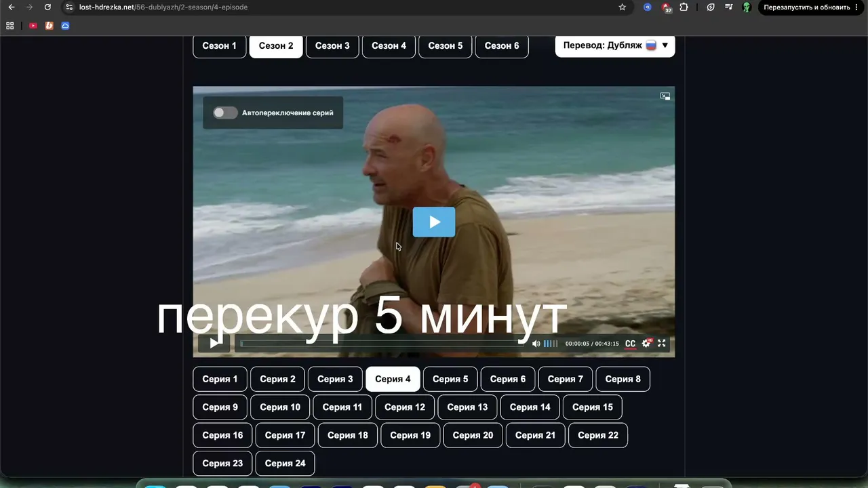This screenshot has width=868, height=488.
Task: Open Серия 15
Action: click(x=593, y=407)
